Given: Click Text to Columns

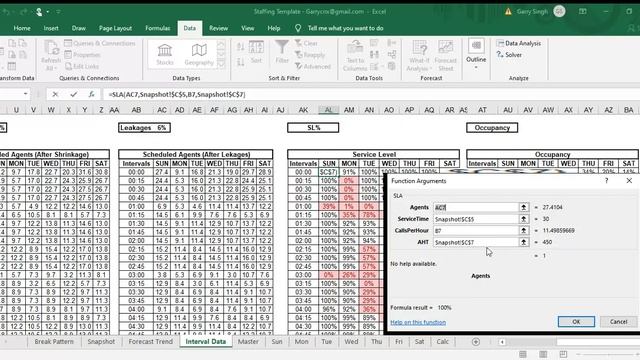Looking at the screenshot, I should pyautogui.click(x=355, y=56).
